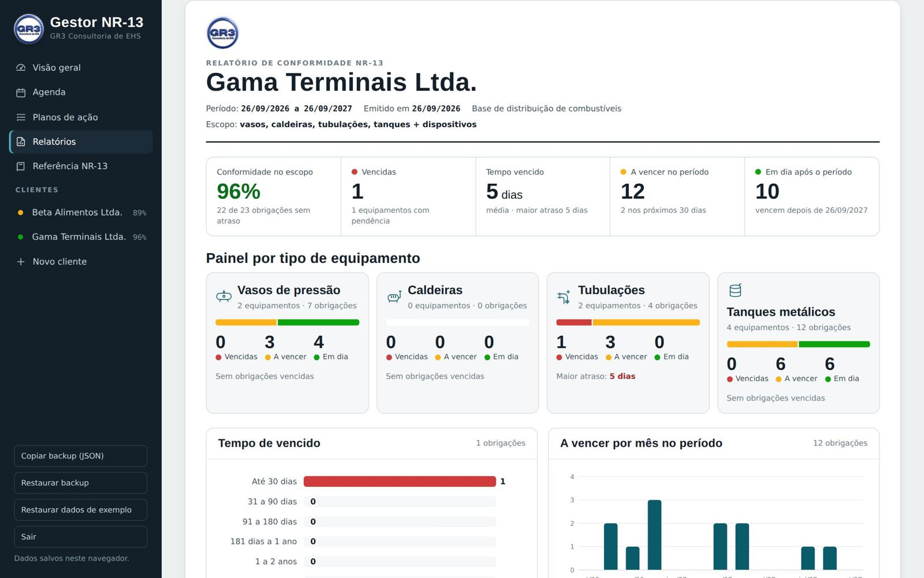This screenshot has width=924, height=578.
Task: Click the Vasos de pressão card title
Action: point(289,290)
